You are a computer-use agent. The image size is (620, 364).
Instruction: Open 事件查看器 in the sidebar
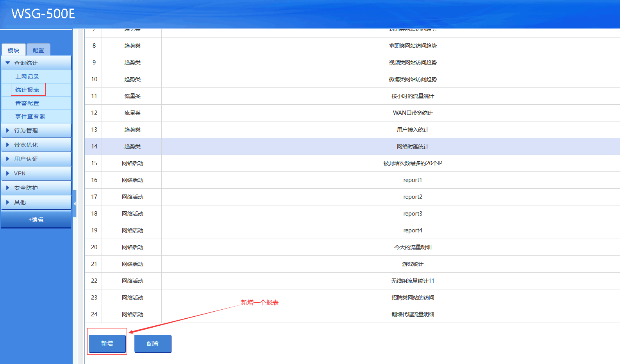coord(30,116)
